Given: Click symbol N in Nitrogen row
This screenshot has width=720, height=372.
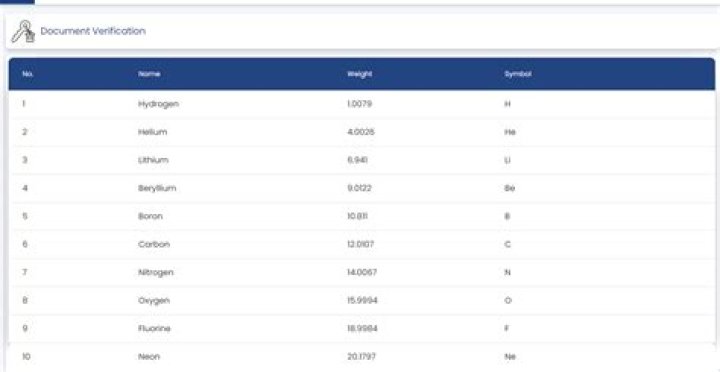Looking at the screenshot, I should [507, 272].
